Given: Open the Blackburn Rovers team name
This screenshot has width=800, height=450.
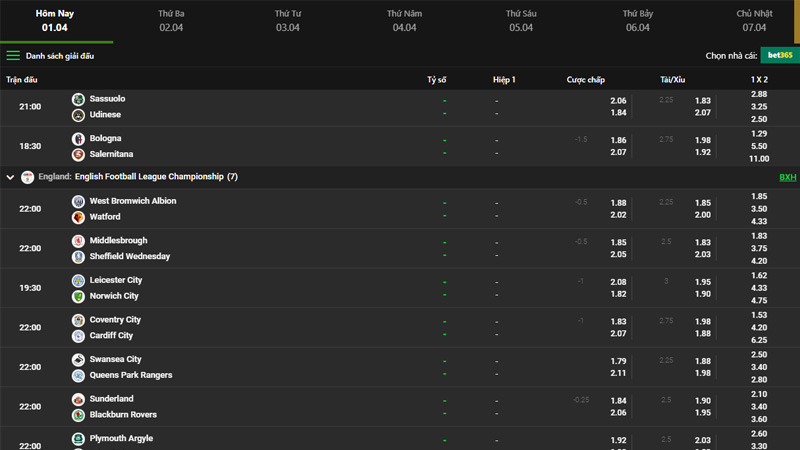Looking at the screenshot, I should pos(123,414).
